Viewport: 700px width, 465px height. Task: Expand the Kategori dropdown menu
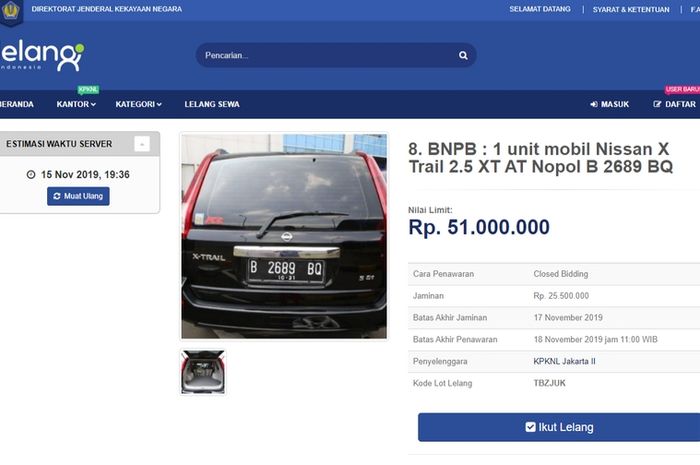click(138, 104)
